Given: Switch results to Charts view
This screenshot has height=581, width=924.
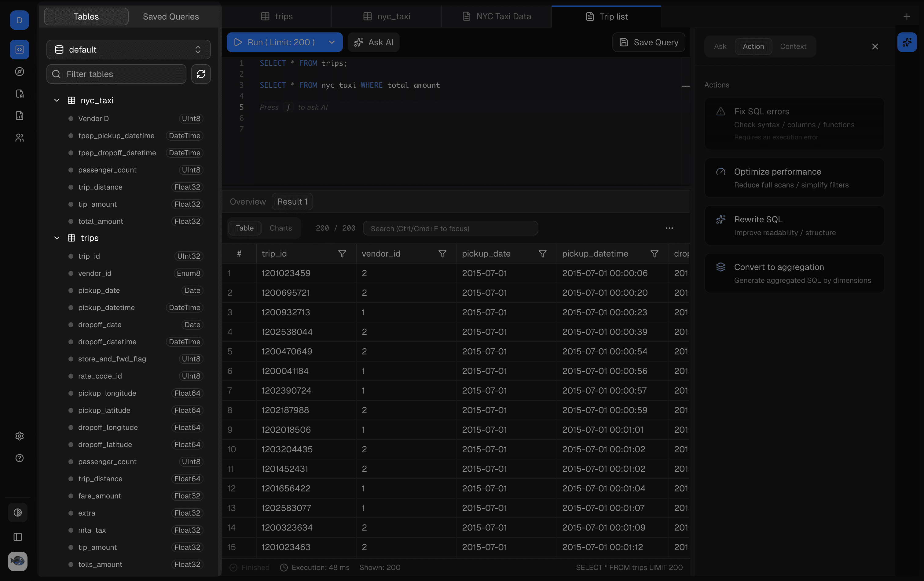Looking at the screenshot, I should pyautogui.click(x=280, y=228).
